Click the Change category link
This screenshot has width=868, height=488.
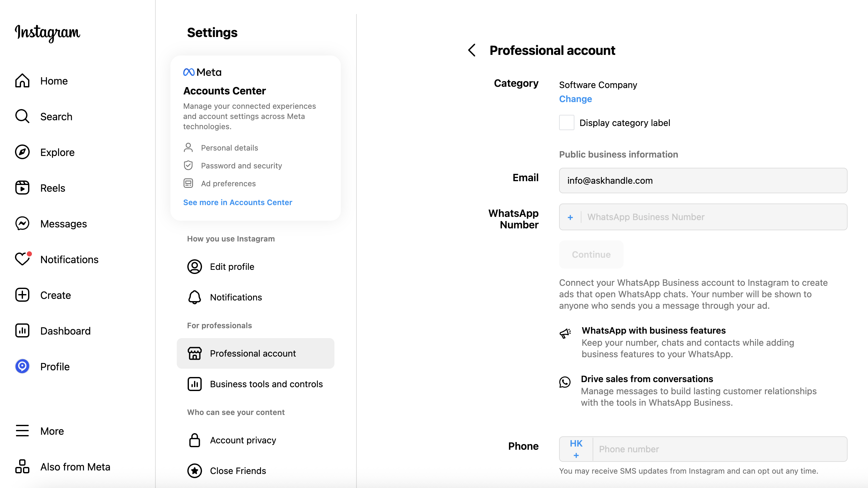tap(575, 99)
